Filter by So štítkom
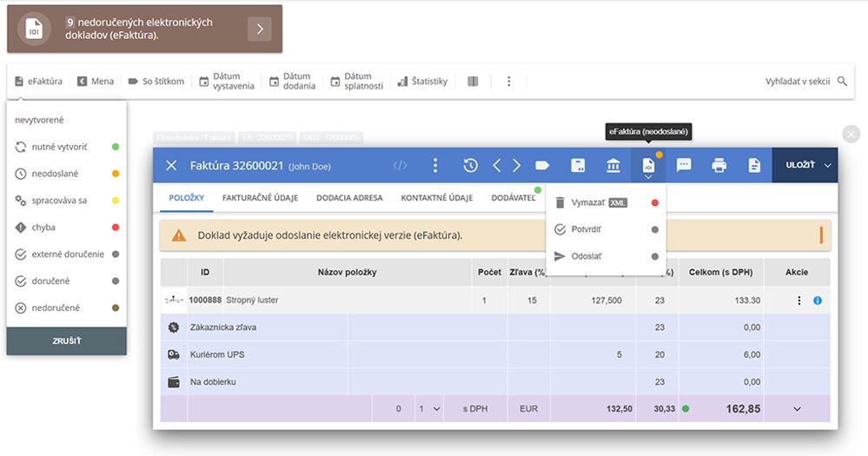868x456 pixels. point(156,82)
